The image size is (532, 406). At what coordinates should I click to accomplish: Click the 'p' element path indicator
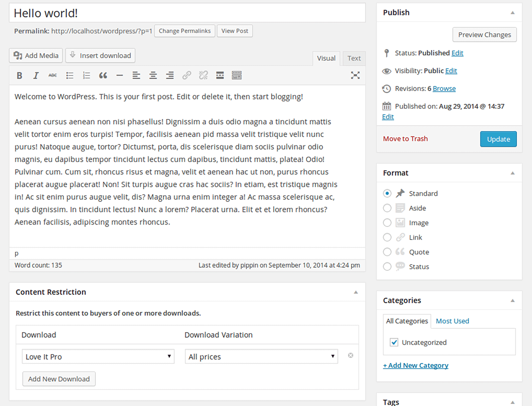click(x=17, y=253)
